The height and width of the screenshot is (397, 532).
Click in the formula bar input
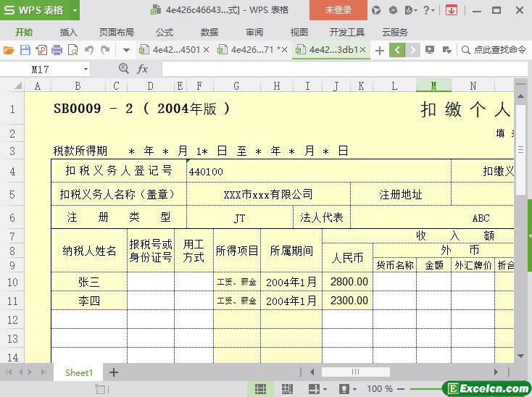(x=344, y=69)
